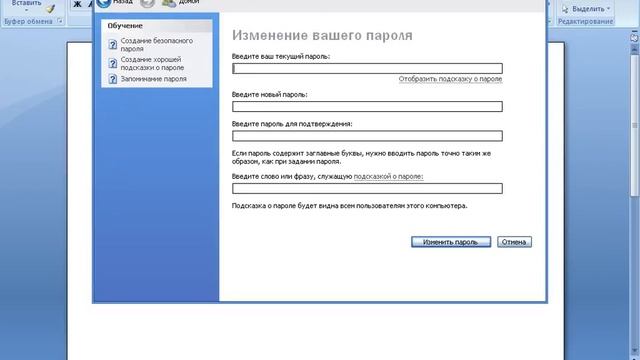Click help icon beside Запоминание пароля
The width and height of the screenshot is (640, 360).
point(113,79)
